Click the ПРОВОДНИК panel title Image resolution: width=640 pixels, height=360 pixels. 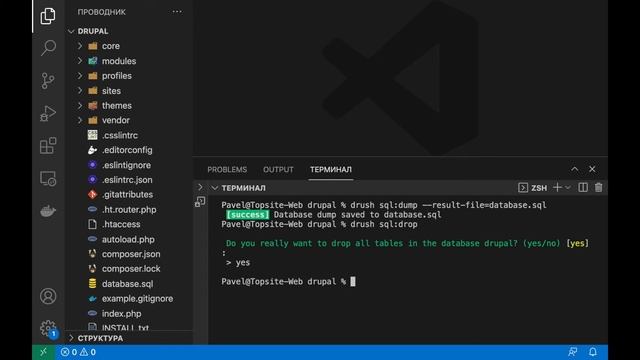coord(102,12)
